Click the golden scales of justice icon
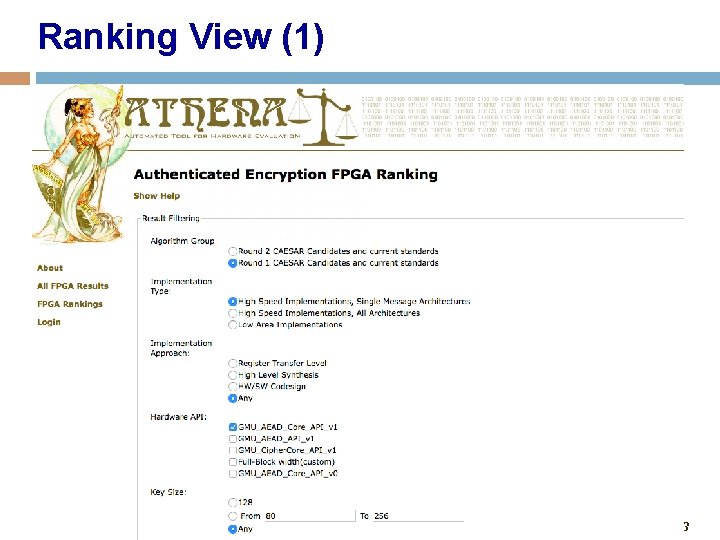 pos(324,117)
